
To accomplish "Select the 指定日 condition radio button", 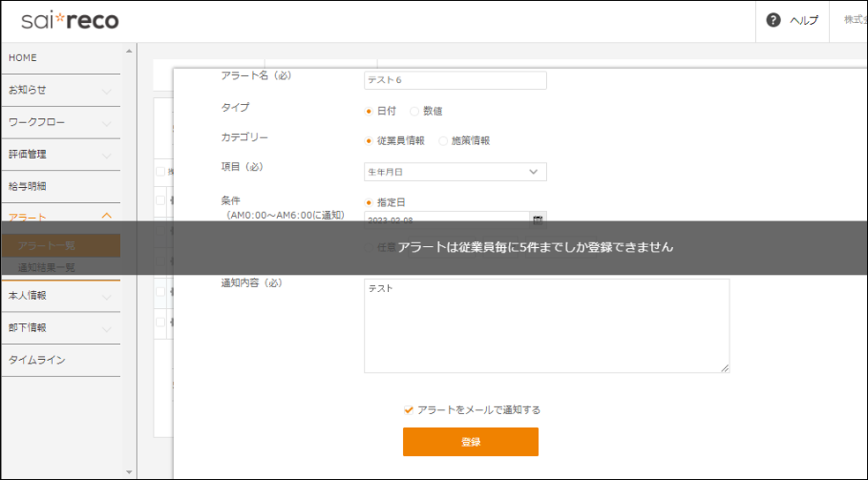I will (369, 202).
